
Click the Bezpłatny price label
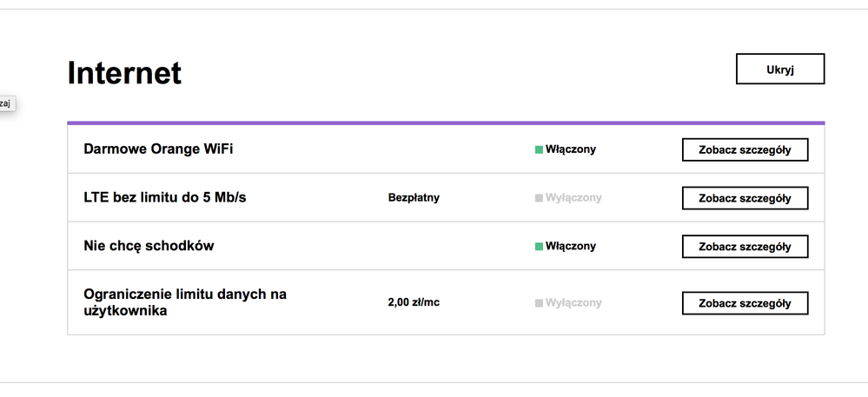(414, 198)
